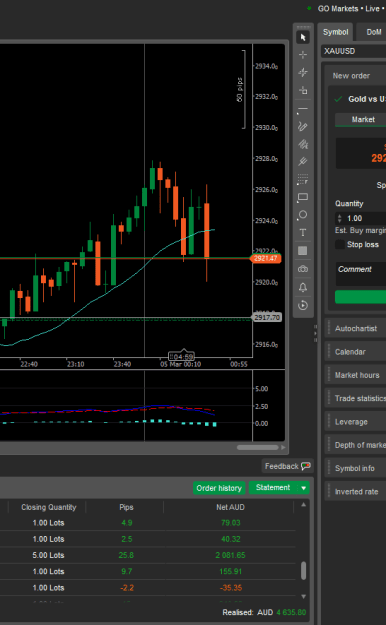
Task: Click the Pips value 25.8
Action: (126, 555)
